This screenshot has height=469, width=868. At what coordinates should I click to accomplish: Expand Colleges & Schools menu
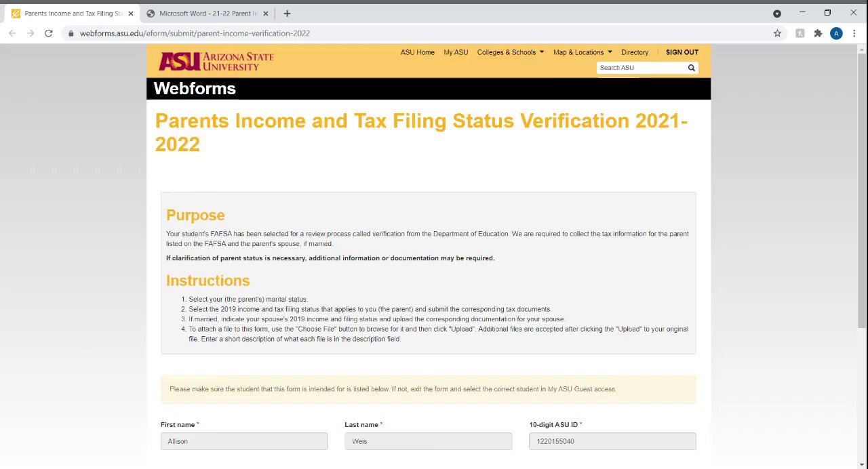pyautogui.click(x=511, y=52)
